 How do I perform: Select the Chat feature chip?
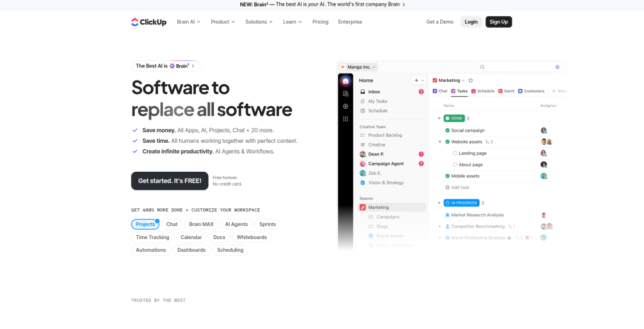click(172, 225)
